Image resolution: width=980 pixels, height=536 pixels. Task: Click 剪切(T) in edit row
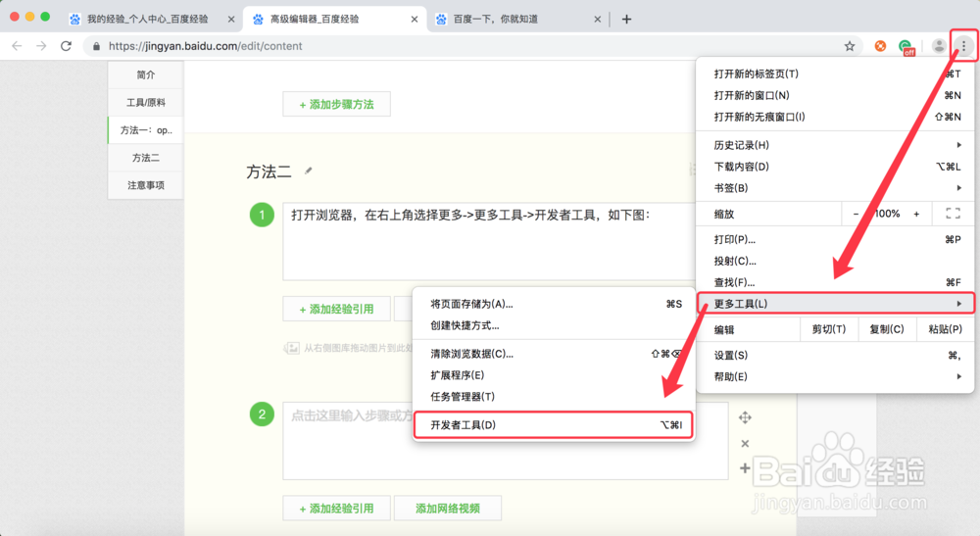point(829,329)
